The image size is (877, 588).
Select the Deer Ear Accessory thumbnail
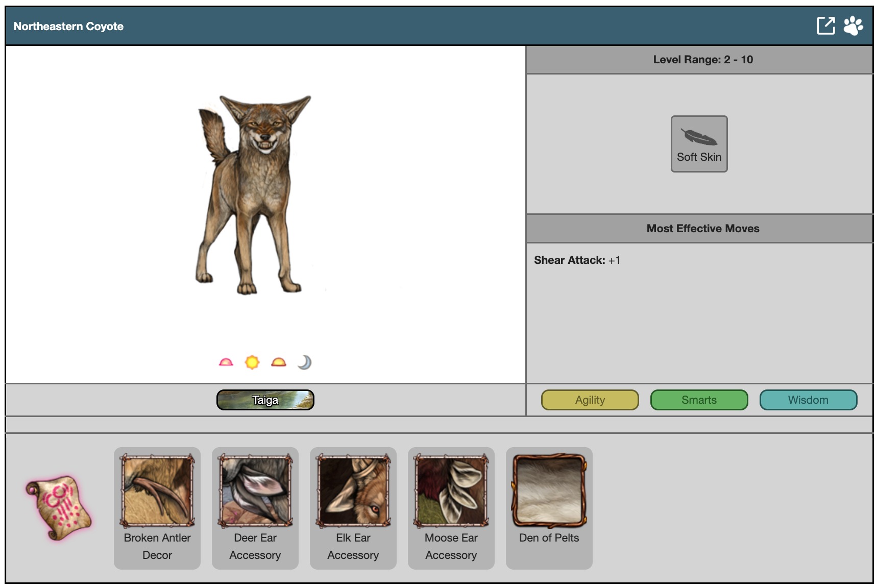tap(255, 491)
